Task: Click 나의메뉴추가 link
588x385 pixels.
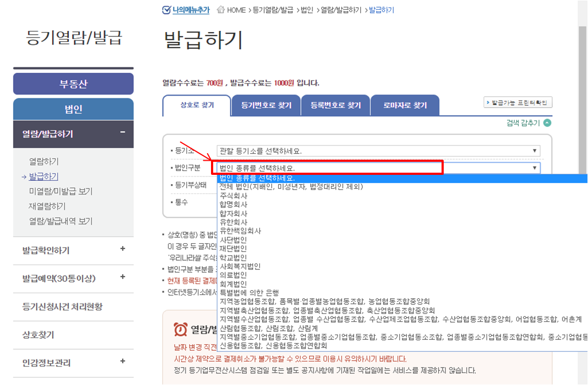Action: click(x=191, y=10)
